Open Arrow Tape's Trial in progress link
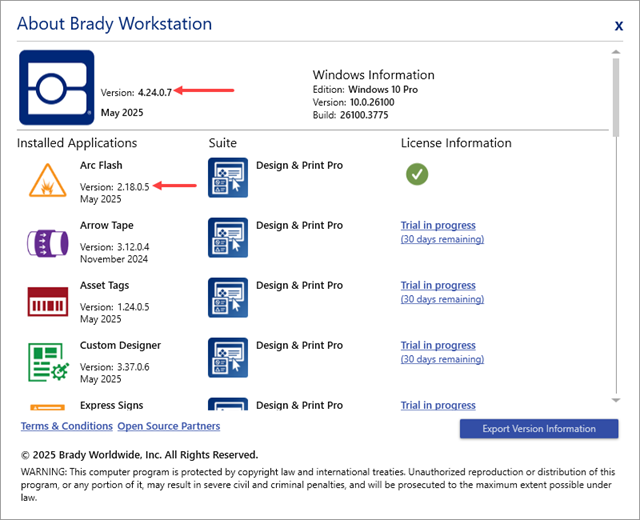Viewport: 640px width, 520px height. click(x=438, y=226)
